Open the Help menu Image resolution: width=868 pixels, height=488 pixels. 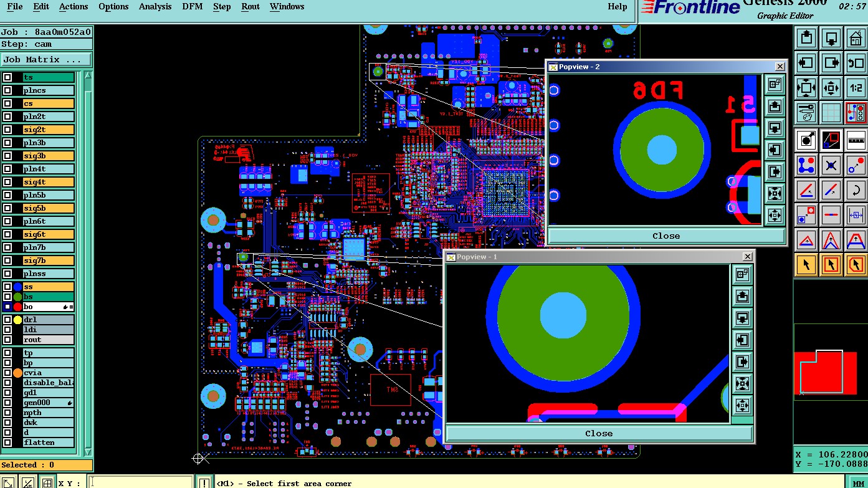617,7
